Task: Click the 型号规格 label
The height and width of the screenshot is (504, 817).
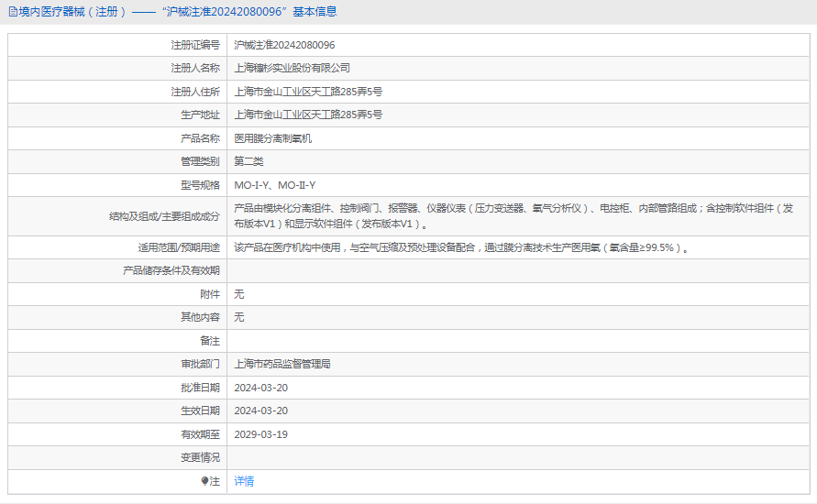Action: click(x=200, y=185)
